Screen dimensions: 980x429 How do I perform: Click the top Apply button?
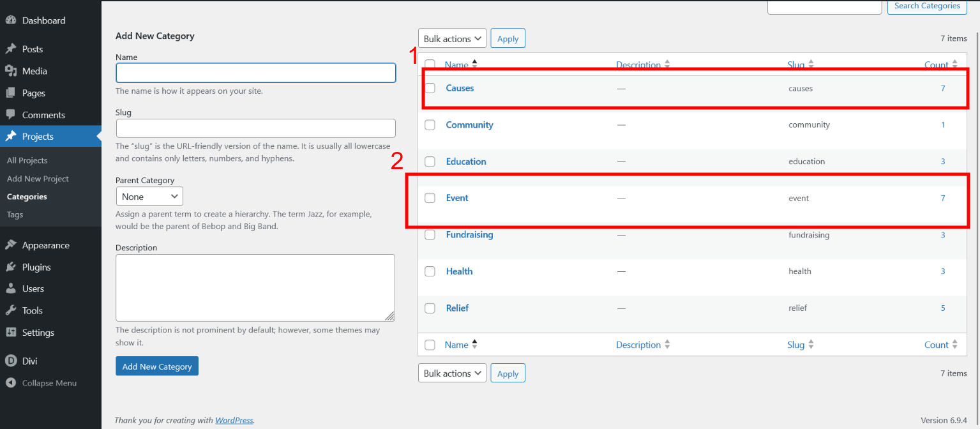[x=508, y=39]
